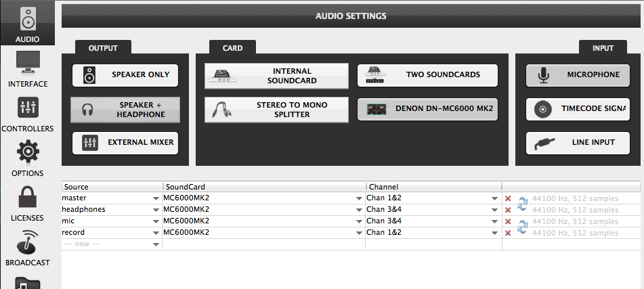Open the Options gear icon
This screenshot has height=289, width=644.
[x=27, y=152]
